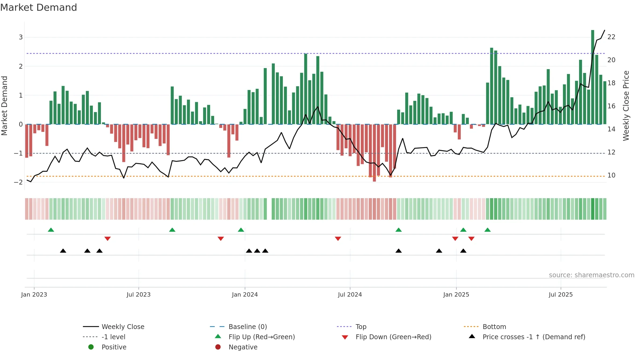Click the 3 tick on the demand axis

click(x=21, y=37)
